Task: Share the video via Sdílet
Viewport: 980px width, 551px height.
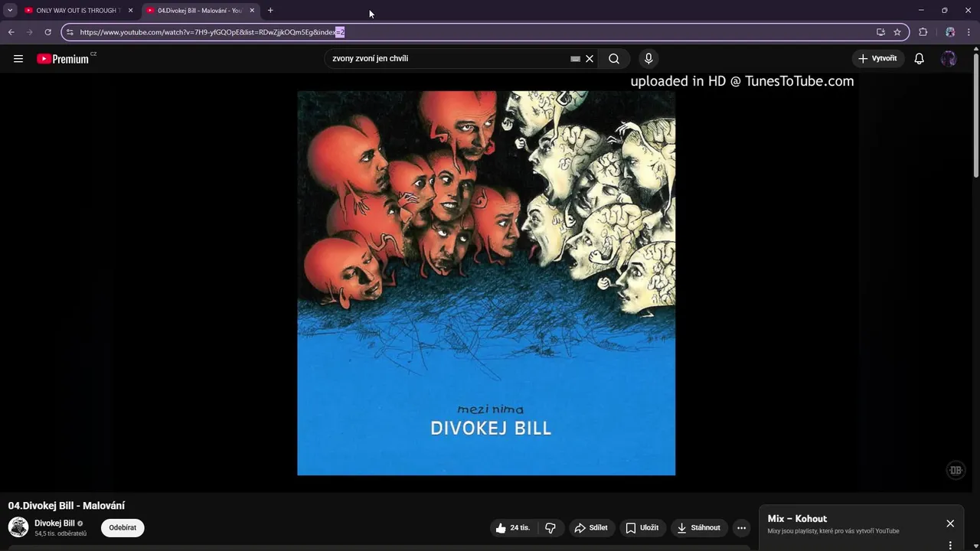Action: coord(591,528)
